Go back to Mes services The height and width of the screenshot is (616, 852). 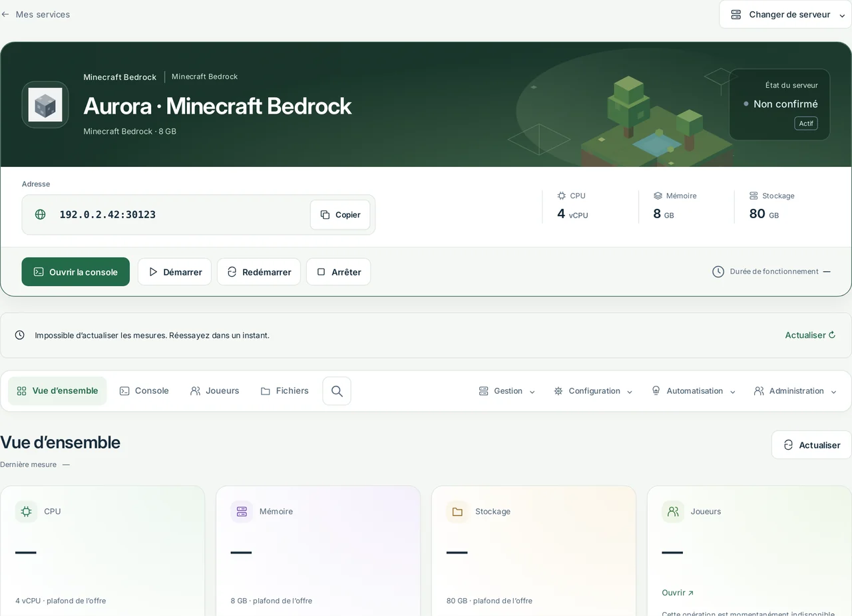point(35,14)
